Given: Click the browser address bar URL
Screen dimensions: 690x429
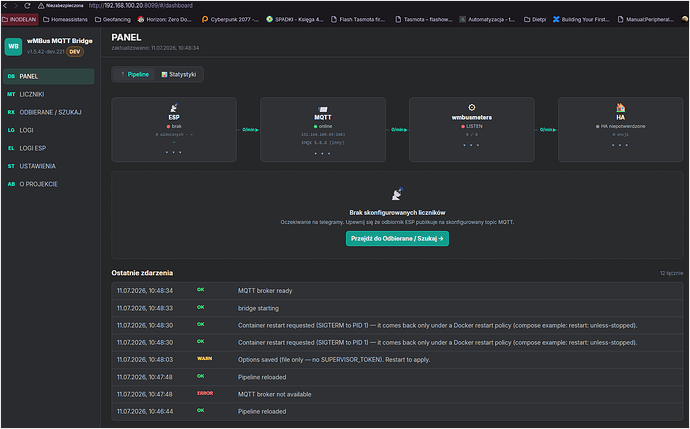Looking at the screenshot, I should click(x=141, y=6).
